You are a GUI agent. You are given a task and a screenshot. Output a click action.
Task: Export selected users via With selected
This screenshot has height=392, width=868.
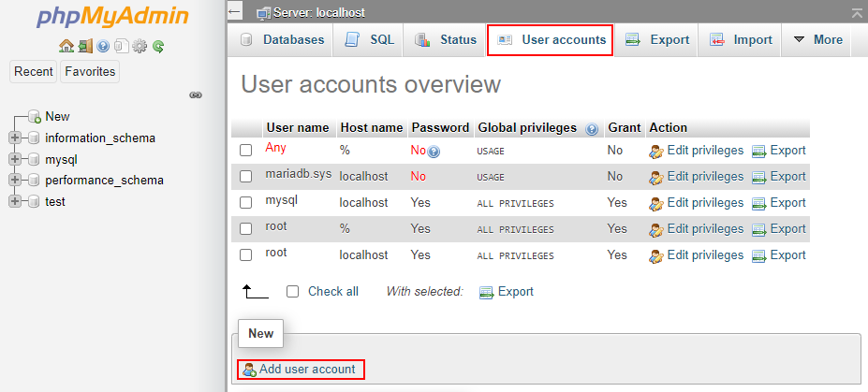[506, 291]
